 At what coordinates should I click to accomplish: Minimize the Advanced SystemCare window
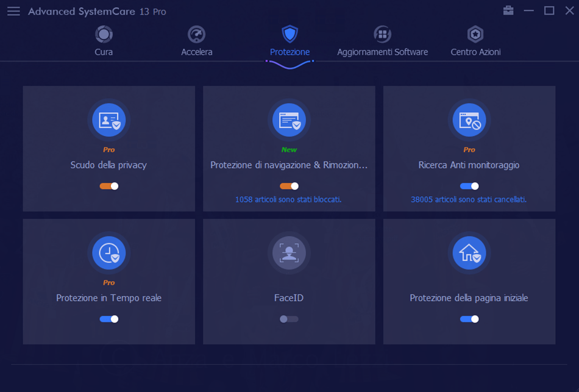(x=529, y=11)
